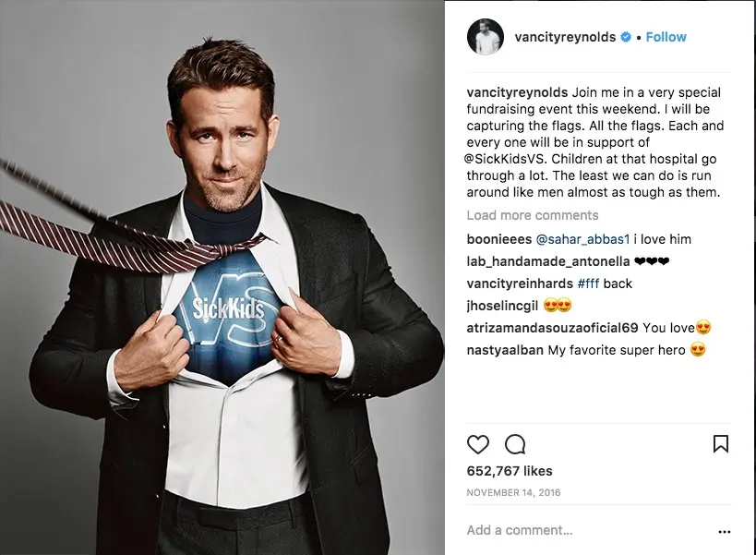
Task: Open the three-dot more options menu
Action: (725, 532)
